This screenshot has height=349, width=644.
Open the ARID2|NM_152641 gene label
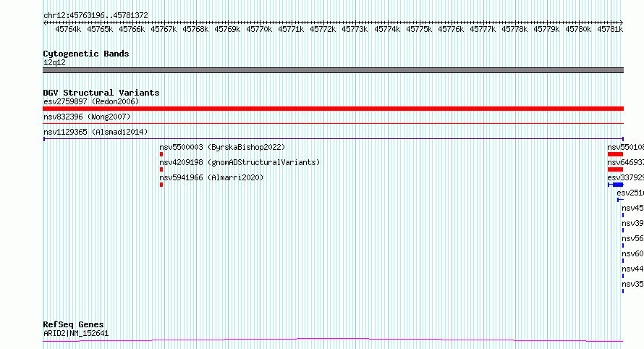click(76, 333)
